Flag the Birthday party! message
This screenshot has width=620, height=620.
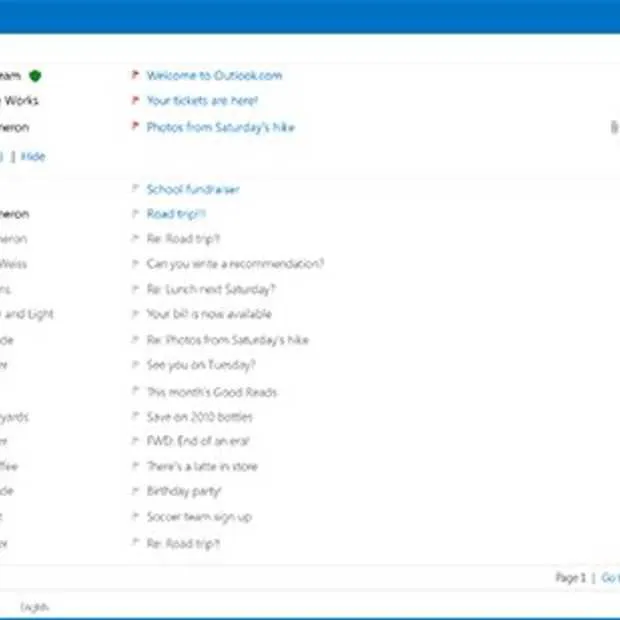pyautogui.click(x=135, y=491)
